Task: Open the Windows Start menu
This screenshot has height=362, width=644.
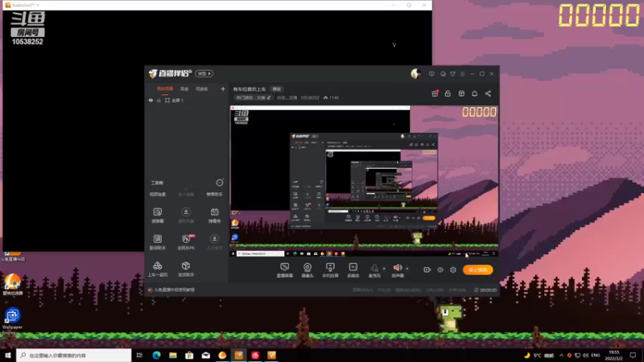Action: tap(8, 355)
